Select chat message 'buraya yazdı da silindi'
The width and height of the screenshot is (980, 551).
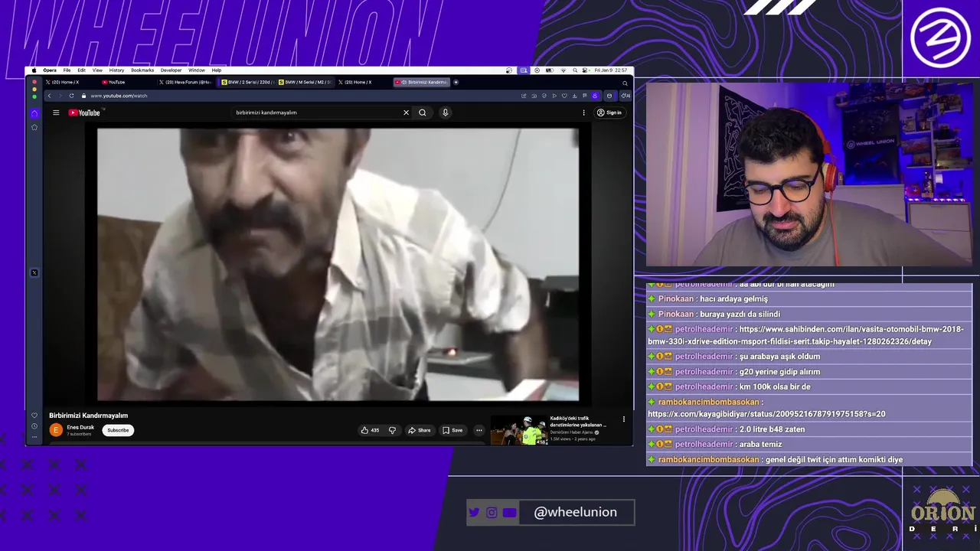pos(740,314)
